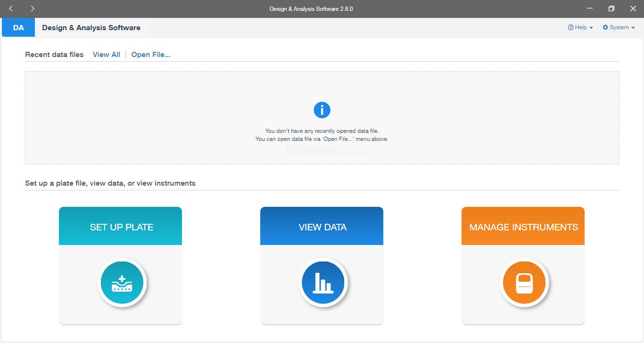Click the SET UP PLATE header

point(120,226)
